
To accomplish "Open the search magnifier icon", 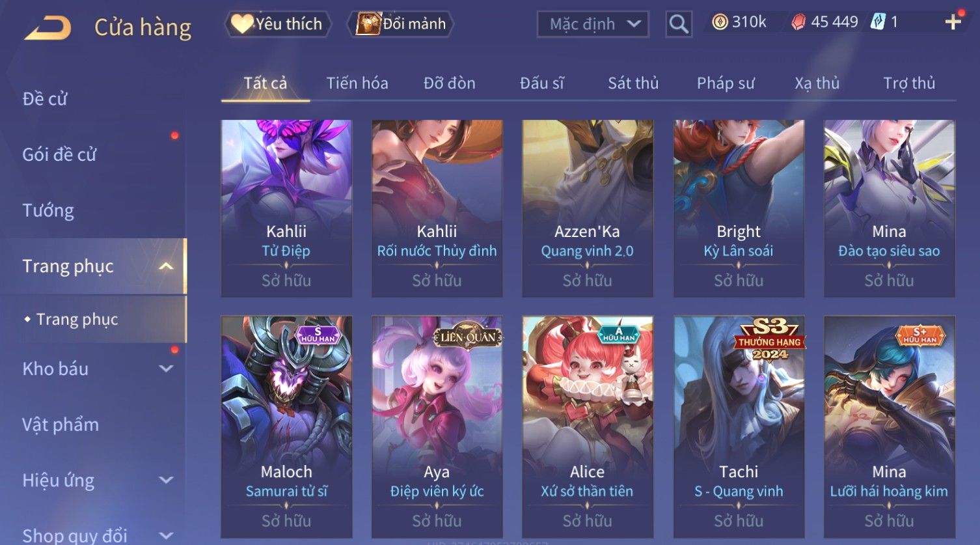I will pos(679,25).
